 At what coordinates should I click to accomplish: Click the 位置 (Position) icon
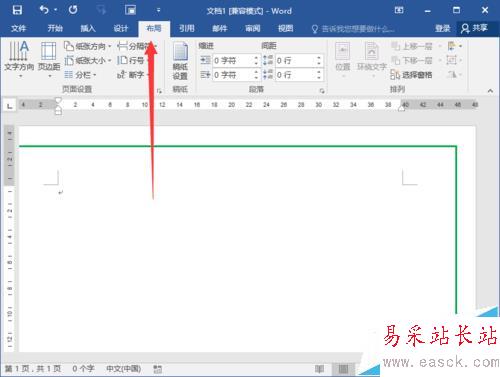pos(343,60)
